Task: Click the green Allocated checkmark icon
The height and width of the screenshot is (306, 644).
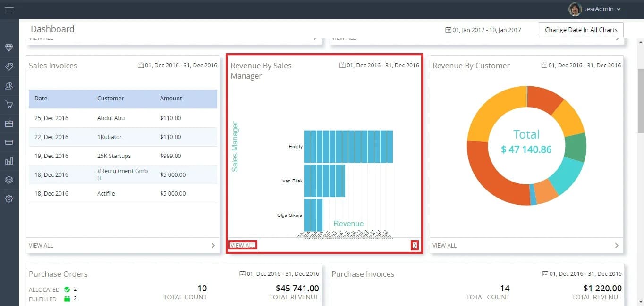Action: pyautogui.click(x=67, y=289)
